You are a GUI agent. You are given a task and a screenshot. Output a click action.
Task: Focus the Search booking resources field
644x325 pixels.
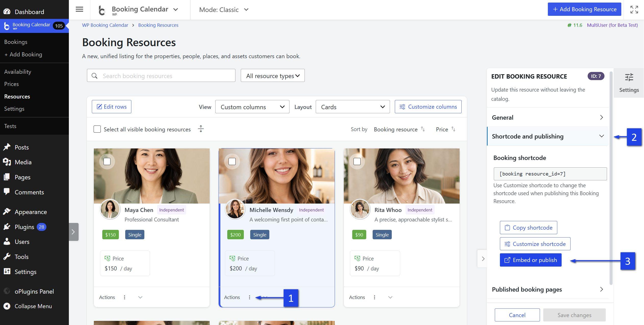[161, 76]
